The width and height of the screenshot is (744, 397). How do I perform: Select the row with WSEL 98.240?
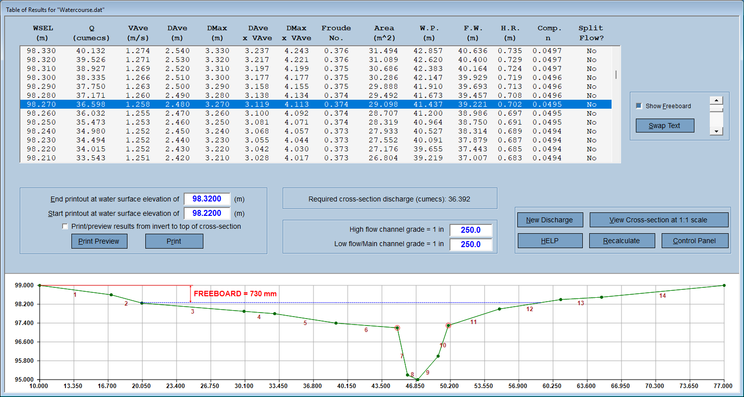316,131
